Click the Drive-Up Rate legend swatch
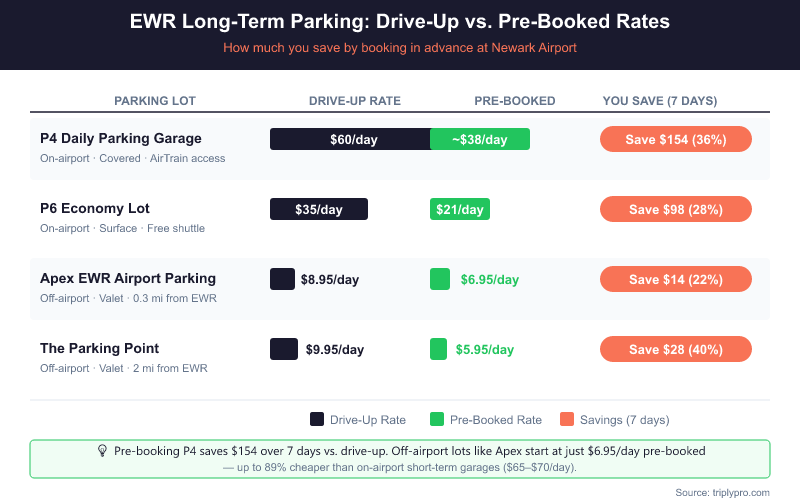This screenshot has height=500, width=800. point(317,420)
